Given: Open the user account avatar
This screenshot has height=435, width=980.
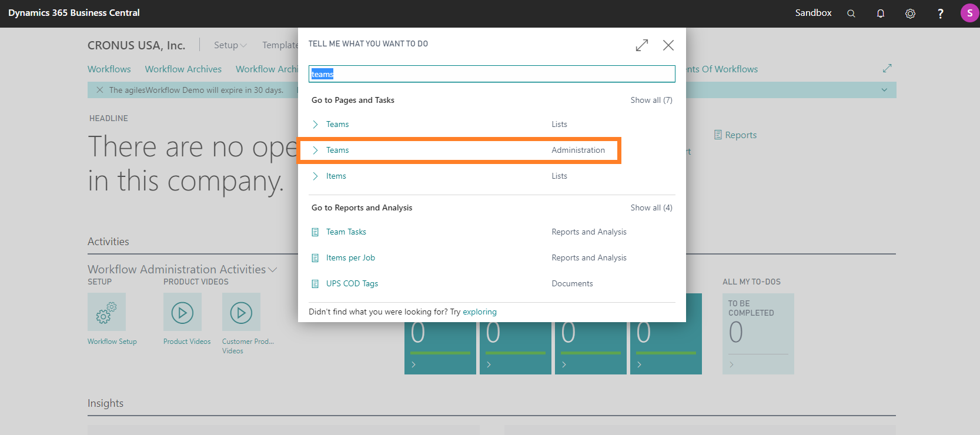Looking at the screenshot, I should click(969, 13).
